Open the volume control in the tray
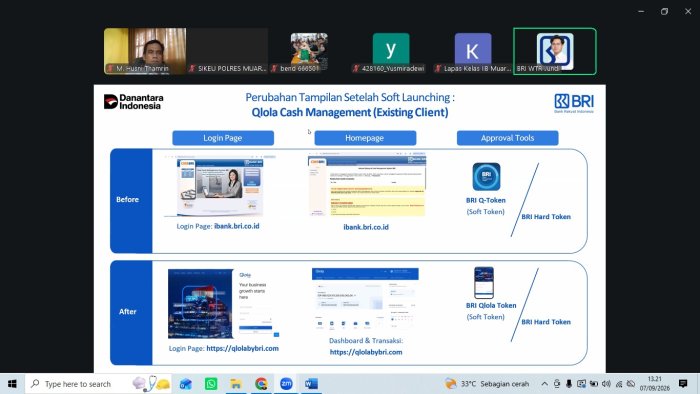Screen dimensions: 700x394 [x=606, y=384]
